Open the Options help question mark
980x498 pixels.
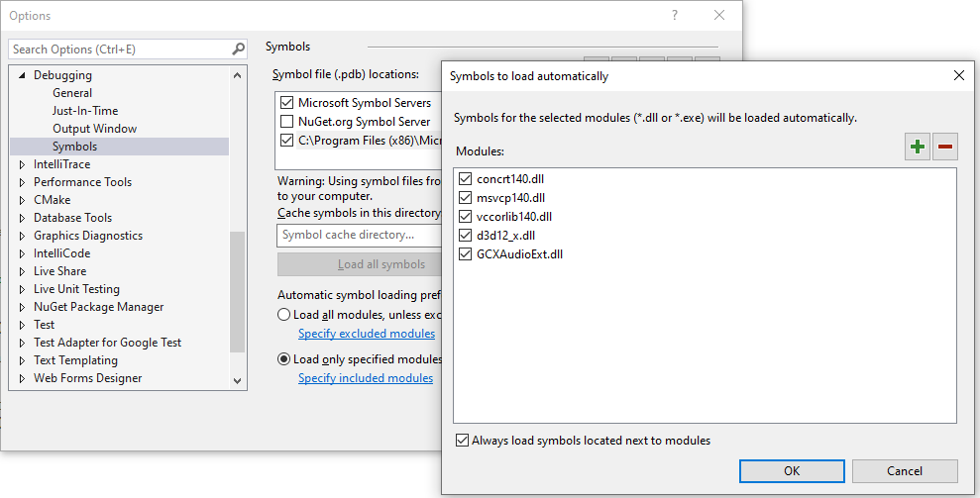(x=675, y=16)
